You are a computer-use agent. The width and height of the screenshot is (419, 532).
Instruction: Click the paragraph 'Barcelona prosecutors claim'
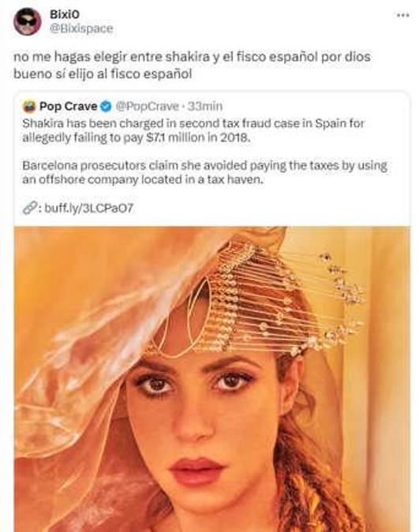pos(204,173)
